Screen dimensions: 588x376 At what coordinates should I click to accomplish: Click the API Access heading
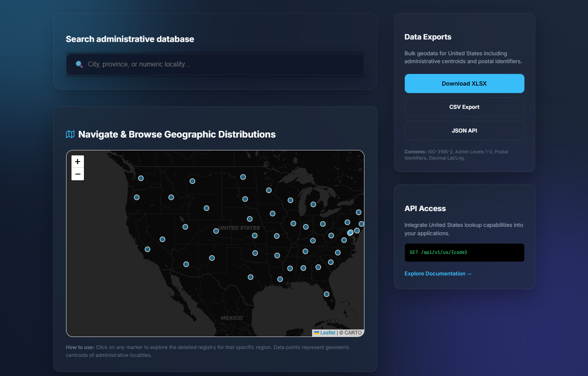coord(425,209)
